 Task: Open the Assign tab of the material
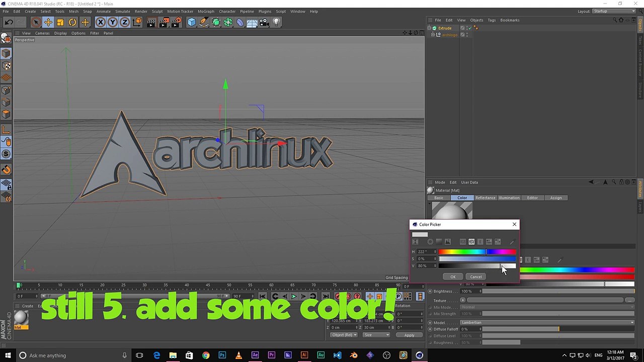point(556,198)
